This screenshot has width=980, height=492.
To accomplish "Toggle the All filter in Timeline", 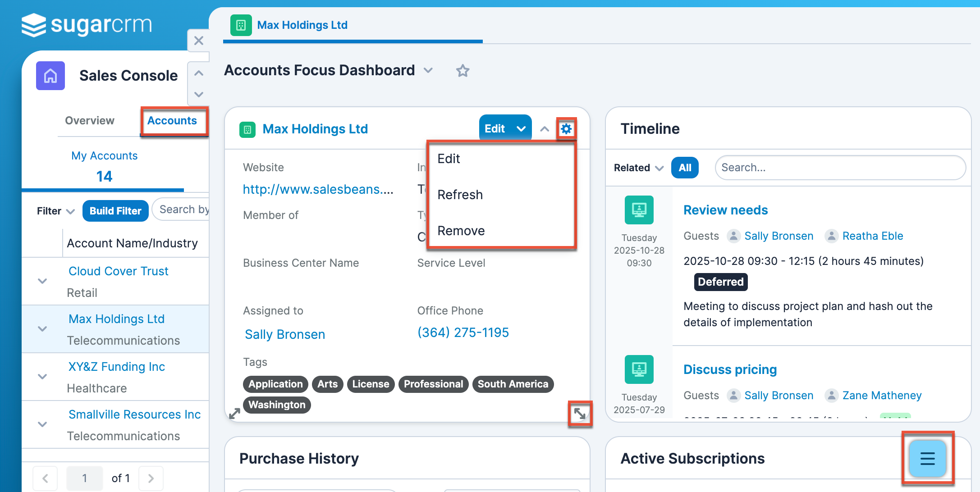I will coord(685,167).
